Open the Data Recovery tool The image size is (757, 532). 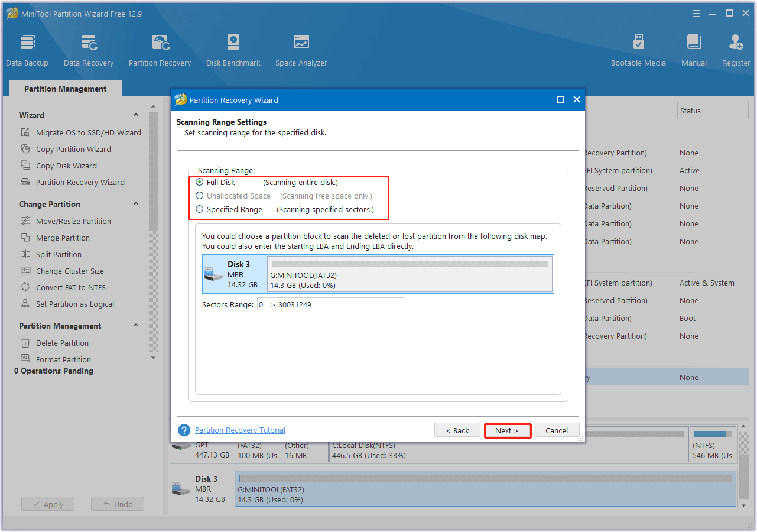(x=88, y=48)
